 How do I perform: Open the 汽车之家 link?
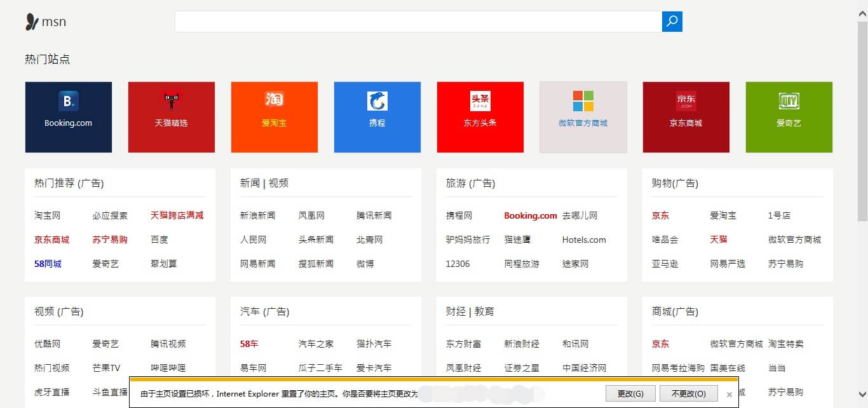(x=316, y=344)
